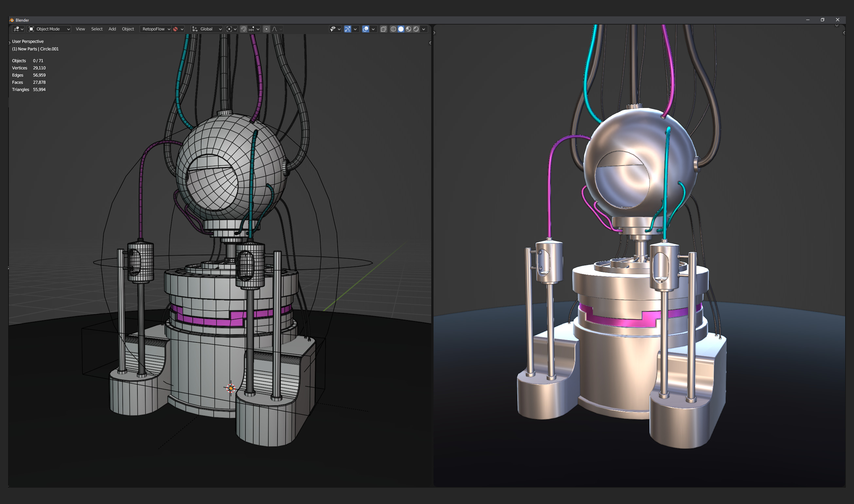Switch to rendered viewport shading
Screen dimensions: 854x504
tap(416, 29)
